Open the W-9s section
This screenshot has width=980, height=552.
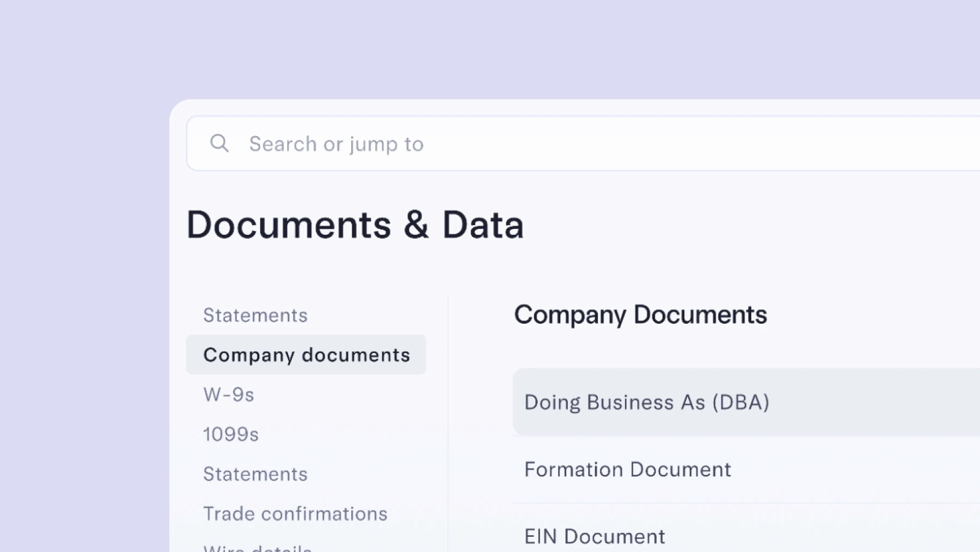(x=229, y=395)
